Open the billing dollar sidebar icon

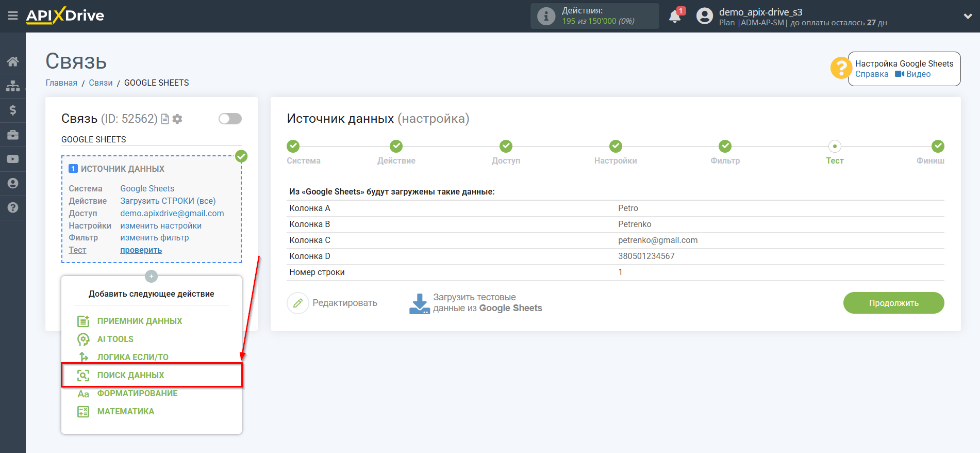click(13, 110)
